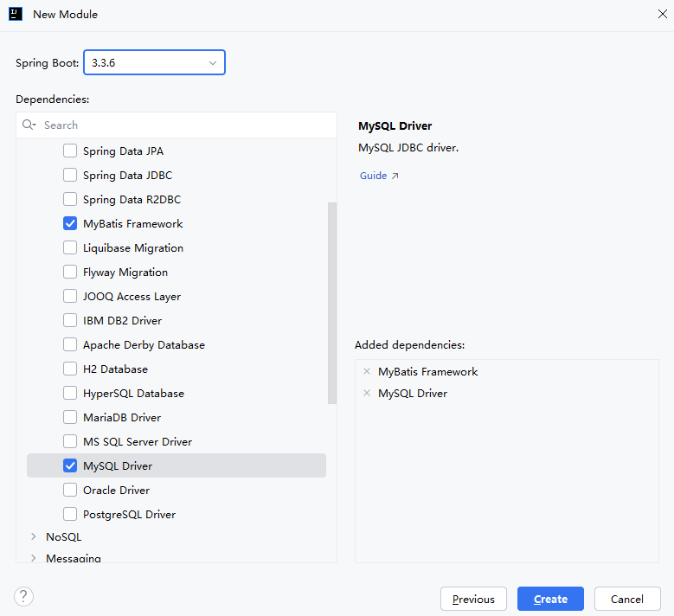Click the dependencies list scrollbar
674x616 pixels.
pos(332,303)
